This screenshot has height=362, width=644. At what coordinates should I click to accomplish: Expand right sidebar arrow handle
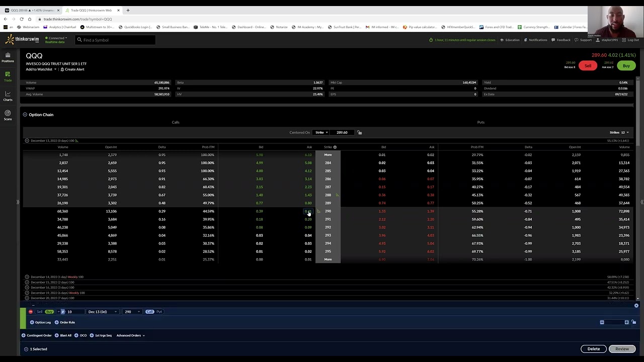click(x=642, y=202)
